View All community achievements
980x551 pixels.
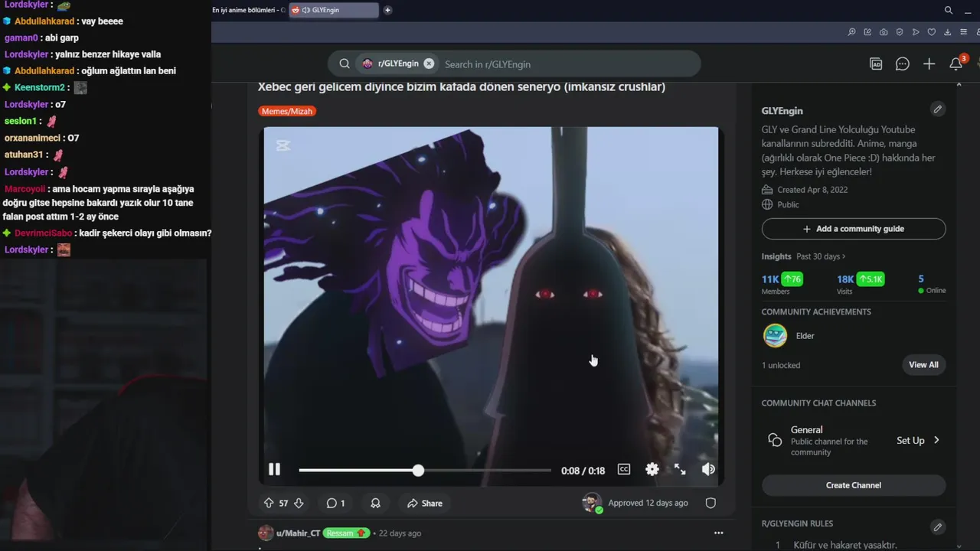(x=923, y=364)
